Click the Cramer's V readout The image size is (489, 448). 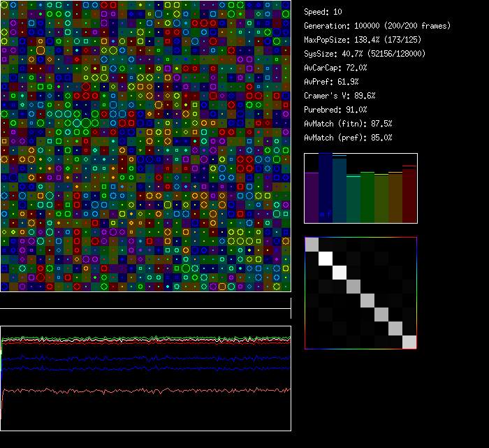click(340, 96)
